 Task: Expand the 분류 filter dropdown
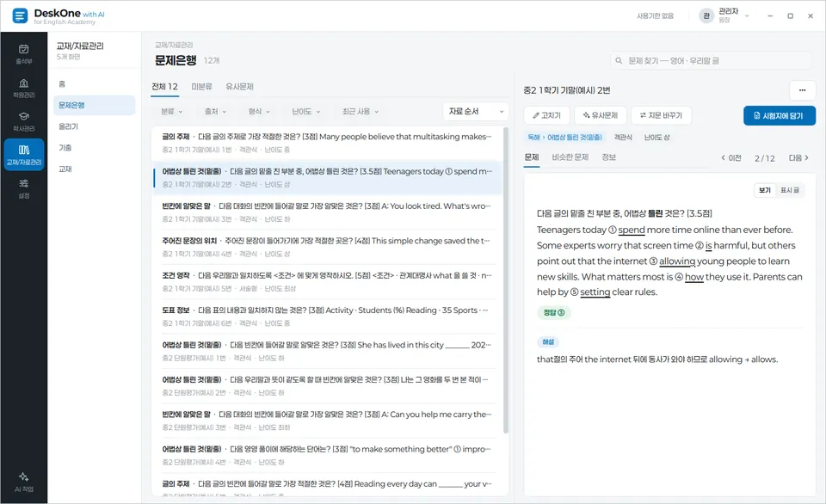(172, 112)
